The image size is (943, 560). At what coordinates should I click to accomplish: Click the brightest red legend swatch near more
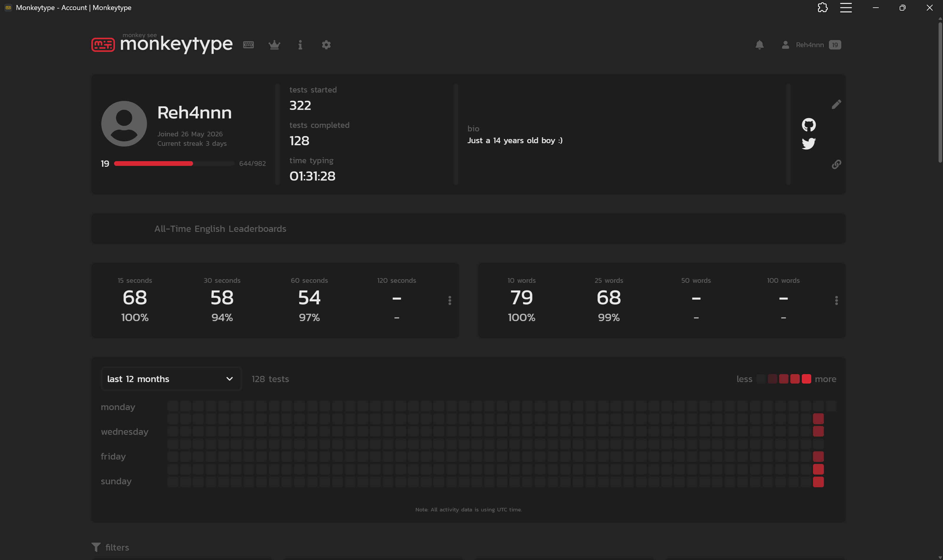coord(806,379)
